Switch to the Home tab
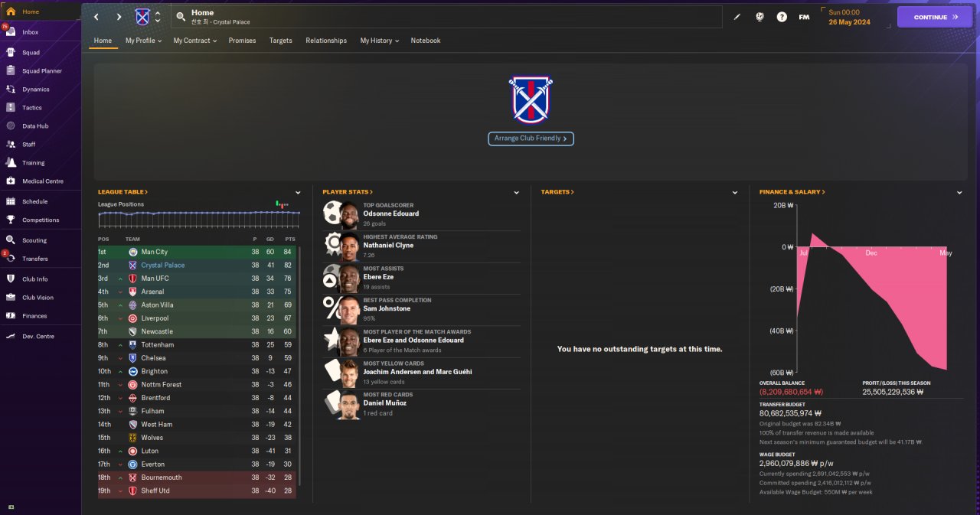Screen dimensions: 980x515 click(x=103, y=41)
